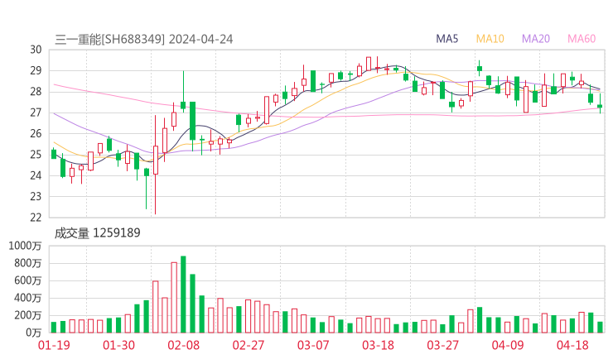Click the price axis label 25

(x=36, y=155)
